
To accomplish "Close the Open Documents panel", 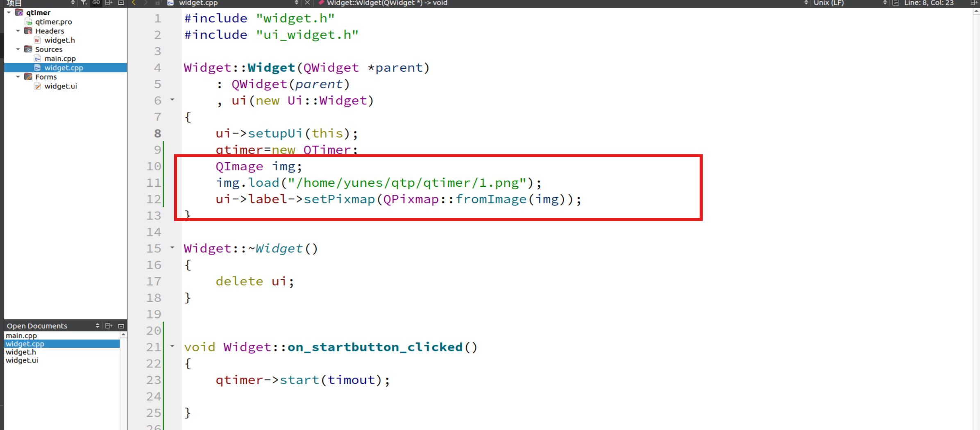I will pyautogui.click(x=121, y=326).
